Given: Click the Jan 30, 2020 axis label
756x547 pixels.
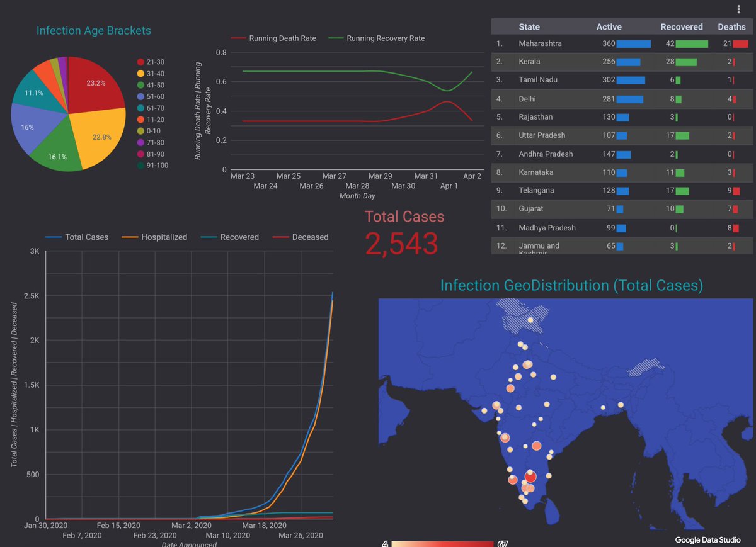Looking at the screenshot, I should 46,525.
